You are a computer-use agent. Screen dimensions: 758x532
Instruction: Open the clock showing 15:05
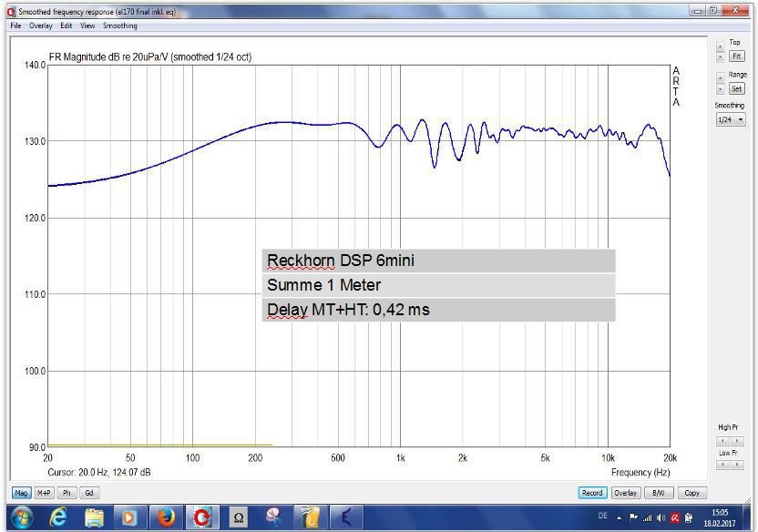(720, 518)
